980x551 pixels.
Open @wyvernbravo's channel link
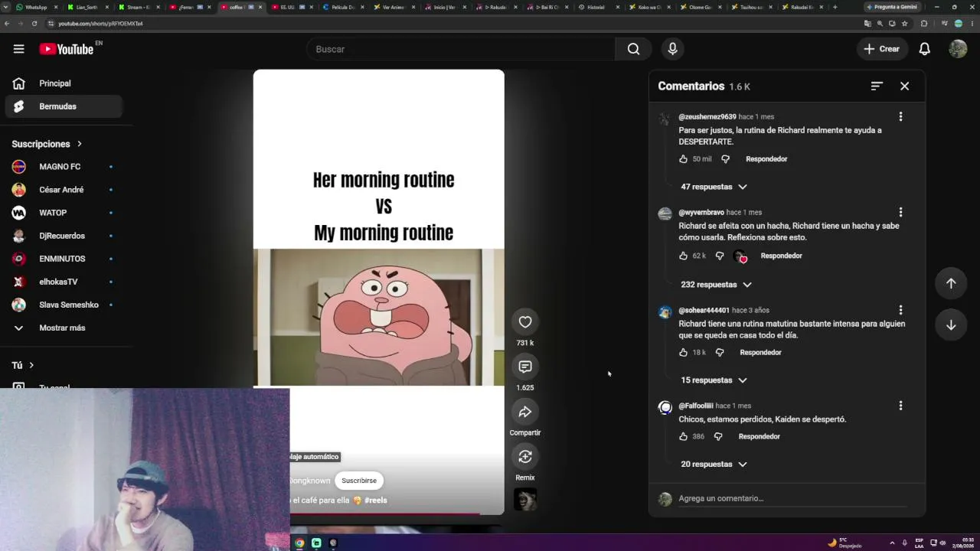click(x=701, y=212)
